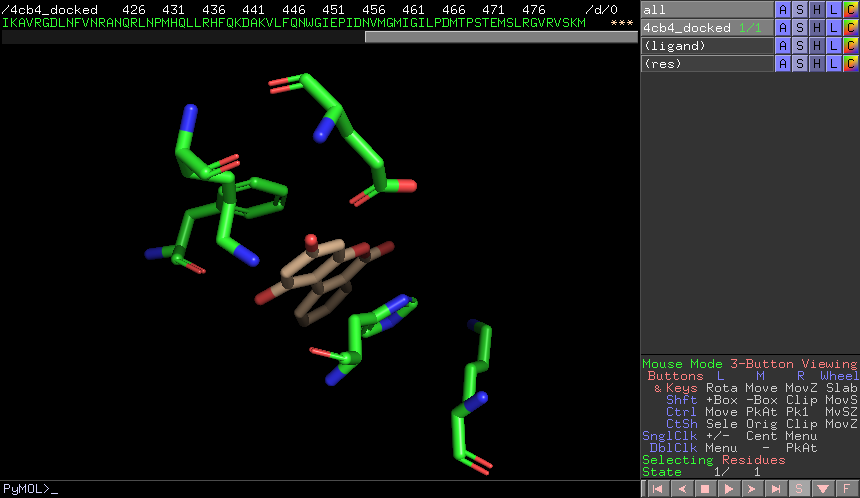Viewport: 860px width, 498px height.
Task: Toggle the (res) selection entry
Action: click(x=707, y=64)
